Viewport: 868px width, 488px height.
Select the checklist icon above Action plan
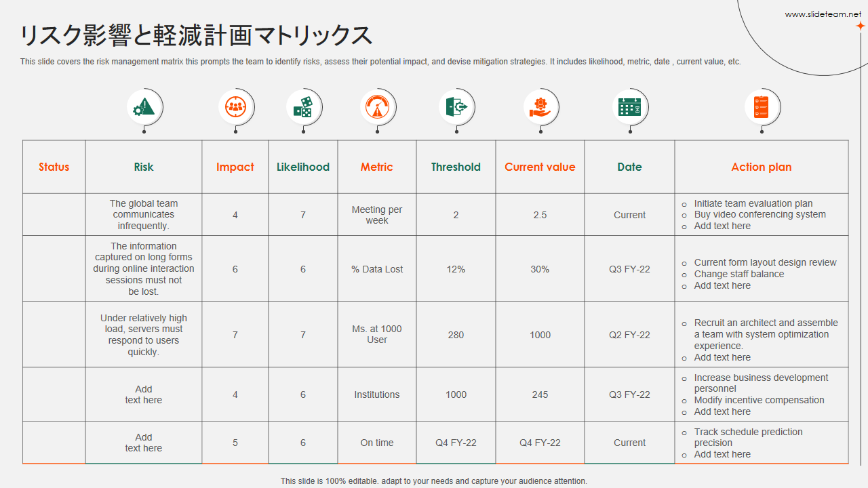pyautogui.click(x=762, y=107)
